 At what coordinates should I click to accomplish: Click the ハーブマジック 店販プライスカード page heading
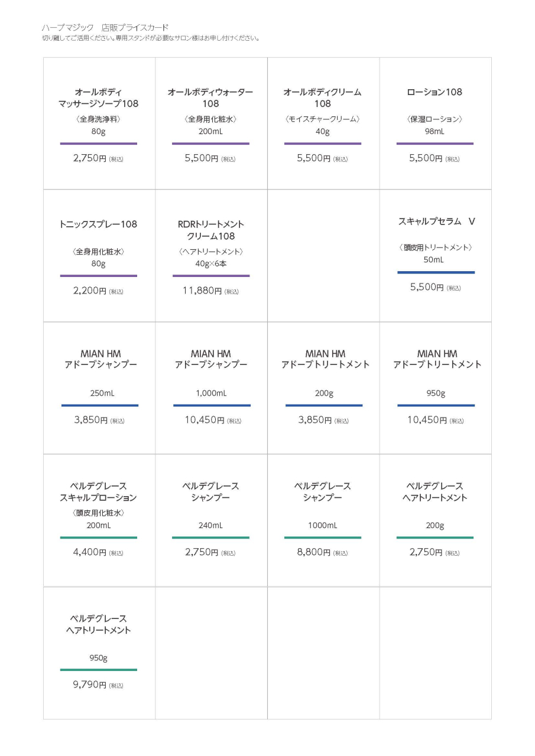point(105,28)
